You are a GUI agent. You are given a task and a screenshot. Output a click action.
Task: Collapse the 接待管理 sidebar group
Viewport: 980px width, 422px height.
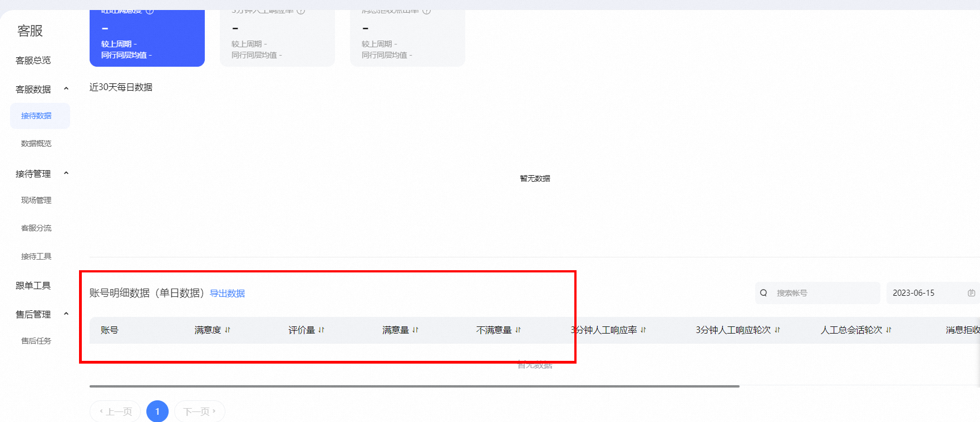[66, 173]
